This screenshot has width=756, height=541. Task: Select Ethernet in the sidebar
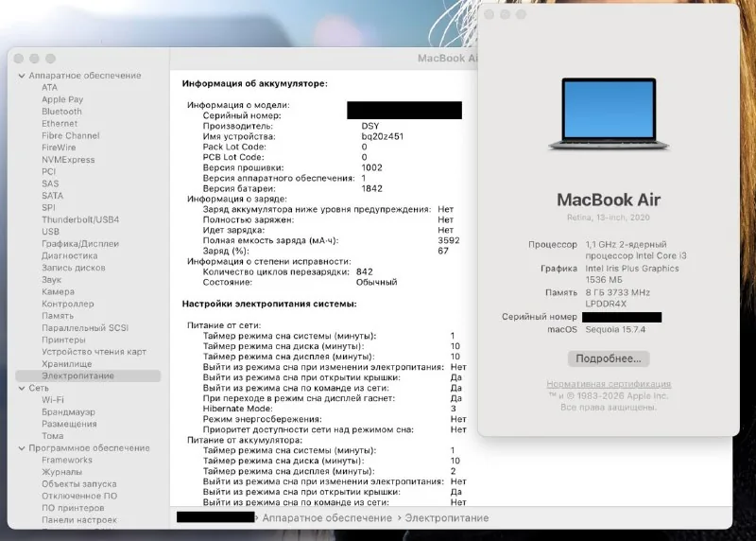point(60,124)
